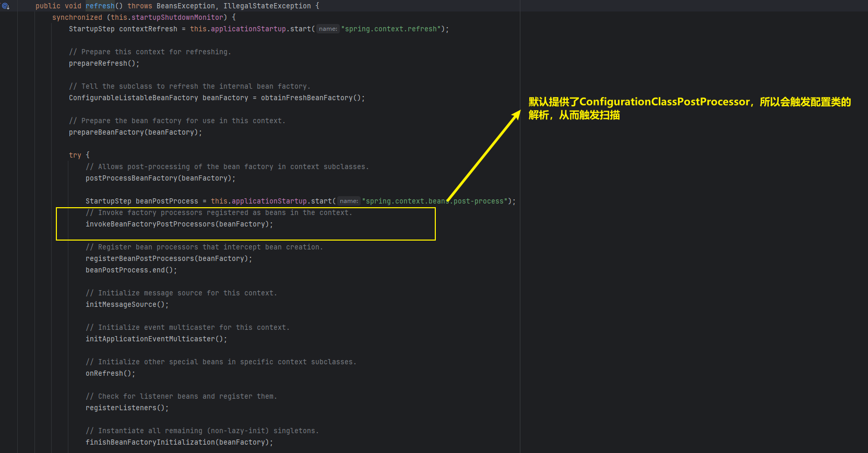Click the try keyword

click(75, 156)
